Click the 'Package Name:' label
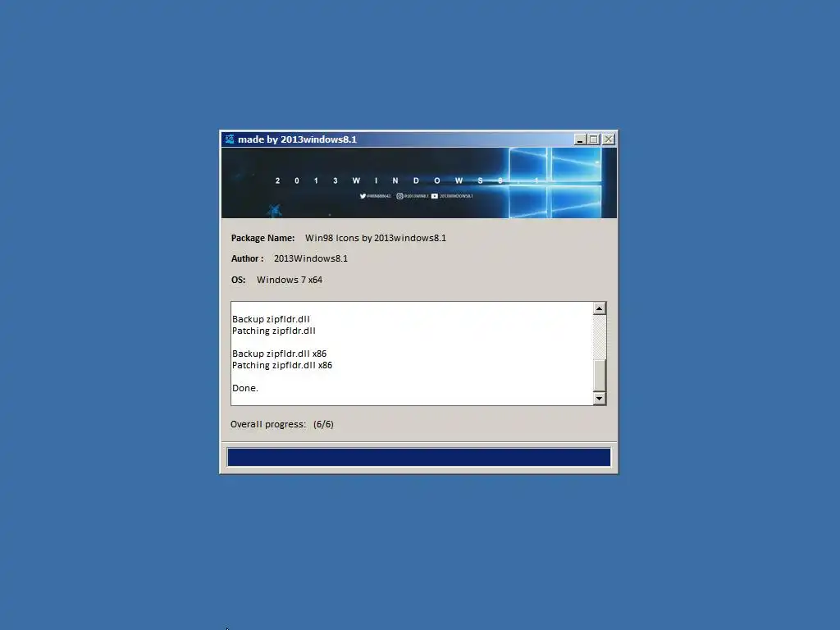The height and width of the screenshot is (630, 840). pos(263,238)
